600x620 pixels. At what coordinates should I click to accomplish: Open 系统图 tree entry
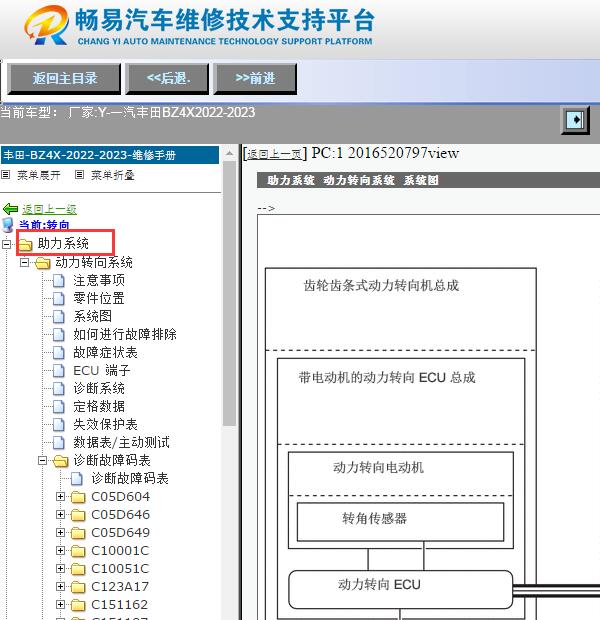(x=93, y=316)
